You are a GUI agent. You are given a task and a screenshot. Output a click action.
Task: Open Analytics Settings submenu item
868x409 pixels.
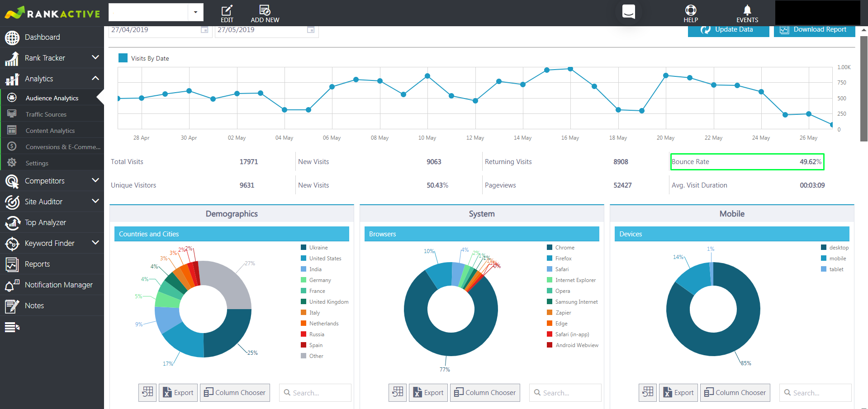pyautogui.click(x=52, y=163)
